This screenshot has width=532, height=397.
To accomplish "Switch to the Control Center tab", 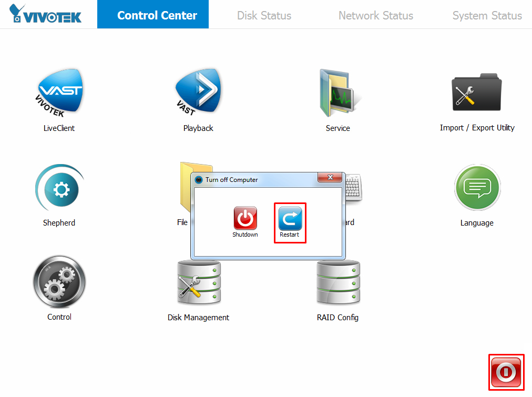I will tap(153, 14).
